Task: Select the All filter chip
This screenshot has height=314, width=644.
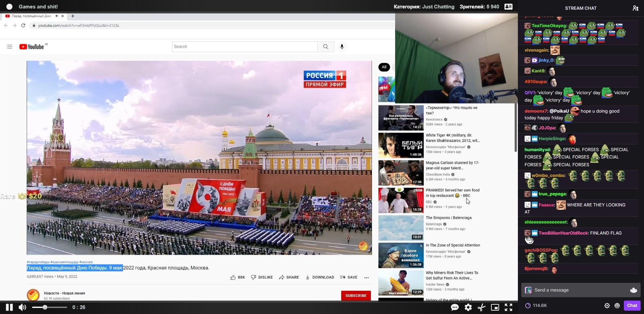Action: (x=384, y=67)
